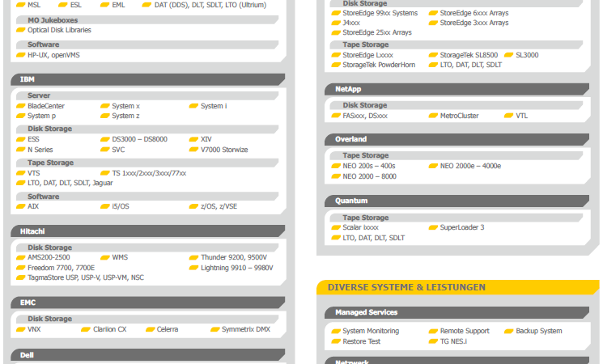Click the Celerra entry
Viewport: 603px width, 364px height.
pos(168,329)
